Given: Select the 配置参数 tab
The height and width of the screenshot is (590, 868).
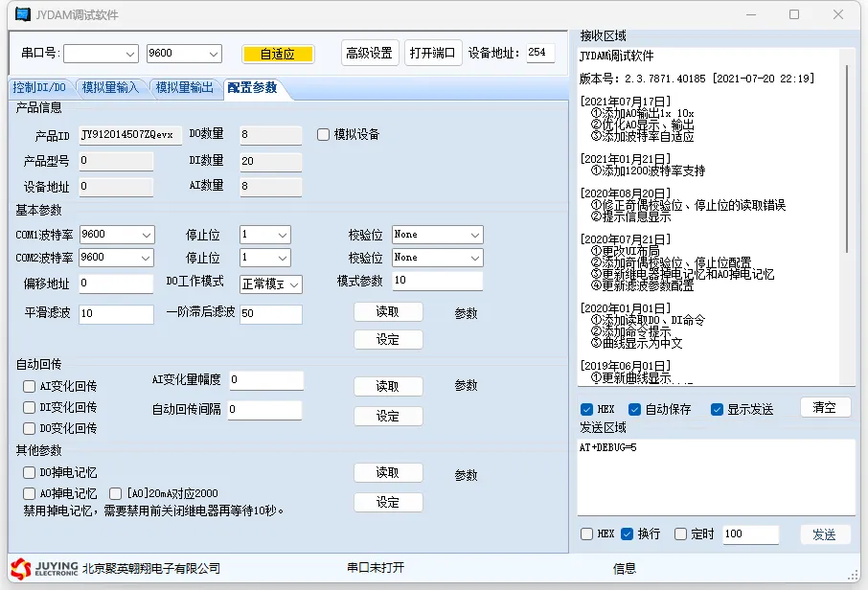Looking at the screenshot, I should (252, 87).
